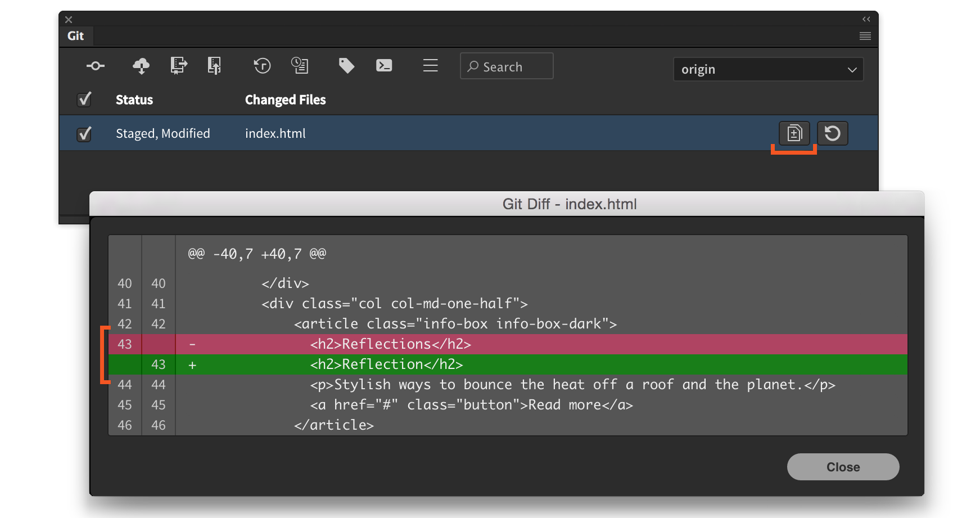
Task: Select the Git commit icon
Action: 96,66
